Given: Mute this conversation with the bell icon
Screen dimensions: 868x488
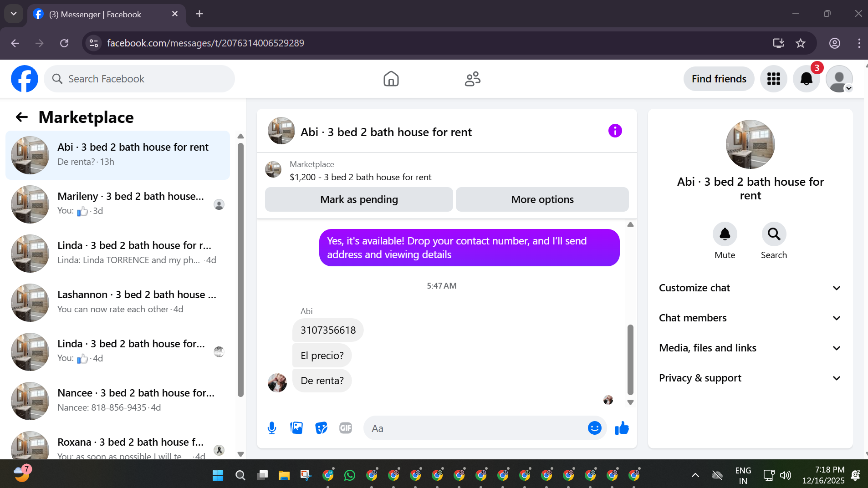Looking at the screenshot, I should click(x=725, y=234).
